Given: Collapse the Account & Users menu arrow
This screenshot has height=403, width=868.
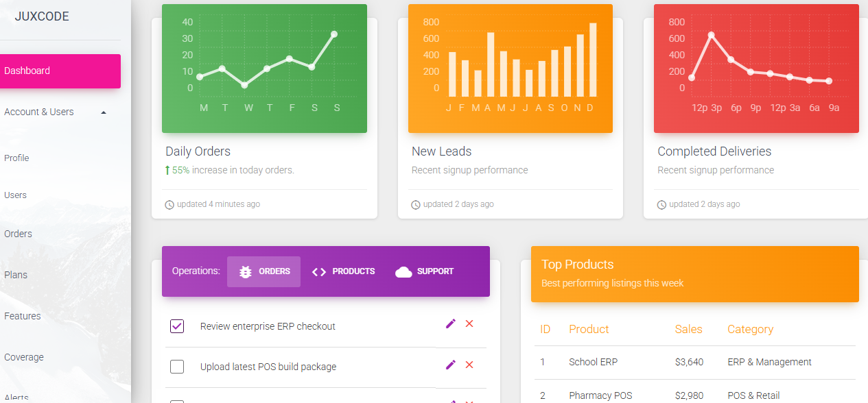Looking at the screenshot, I should 104,112.
